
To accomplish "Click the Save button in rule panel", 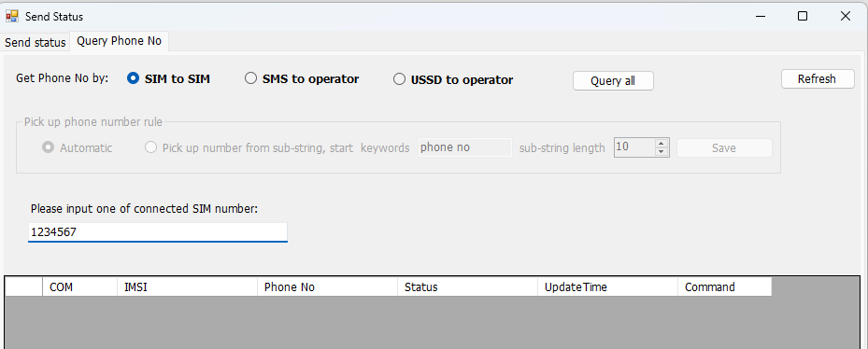I will [x=723, y=147].
